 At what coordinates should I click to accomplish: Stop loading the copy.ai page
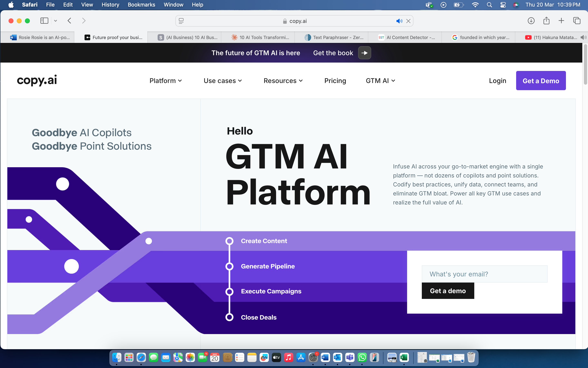409,21
